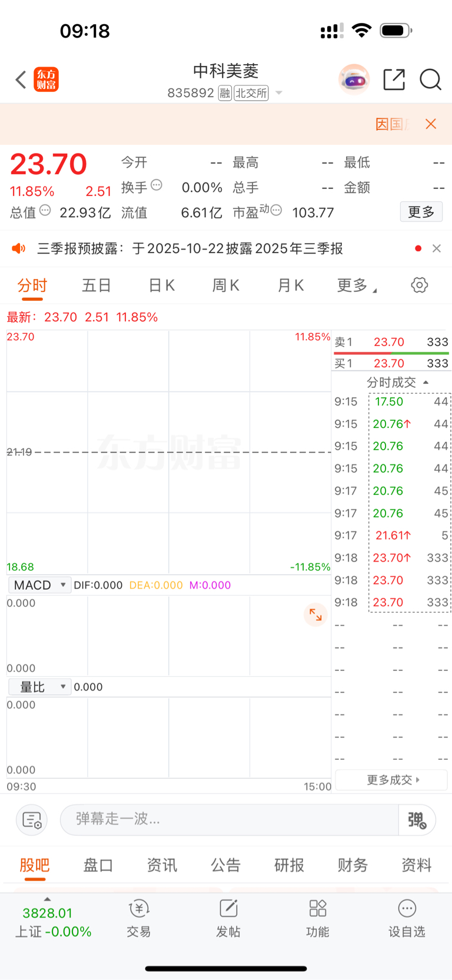
Task: Tap the 总值 info icon
Action: (x=45, y=210)
